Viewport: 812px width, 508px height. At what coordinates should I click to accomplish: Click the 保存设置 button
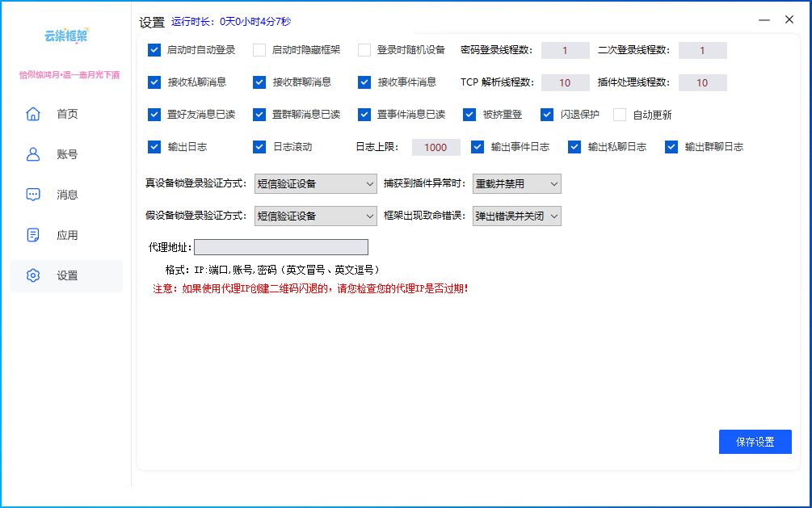(755, 442)
